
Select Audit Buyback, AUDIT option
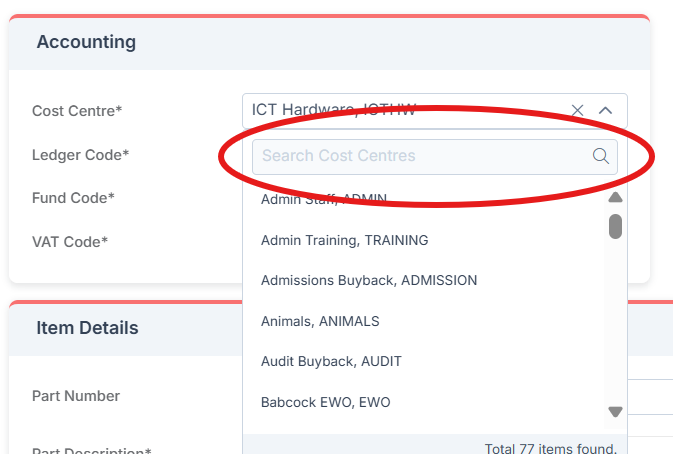tap(331, 361)
